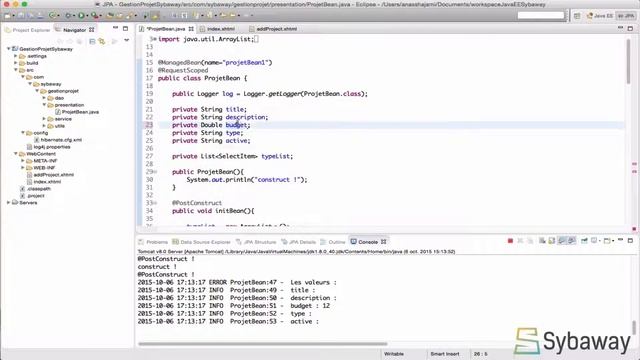Expand the dao folder
The height and width of the screenshot is (360, 640).
(44, 98)
